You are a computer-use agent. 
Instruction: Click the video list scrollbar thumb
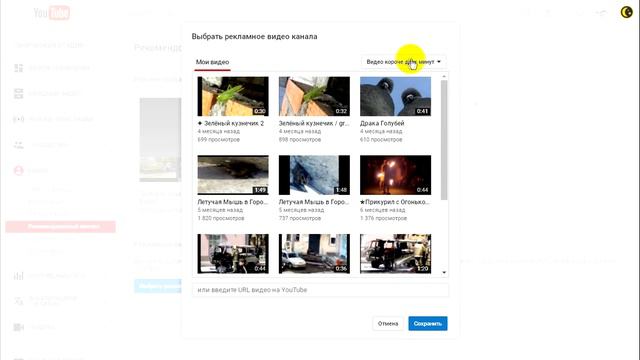(444, 140)
